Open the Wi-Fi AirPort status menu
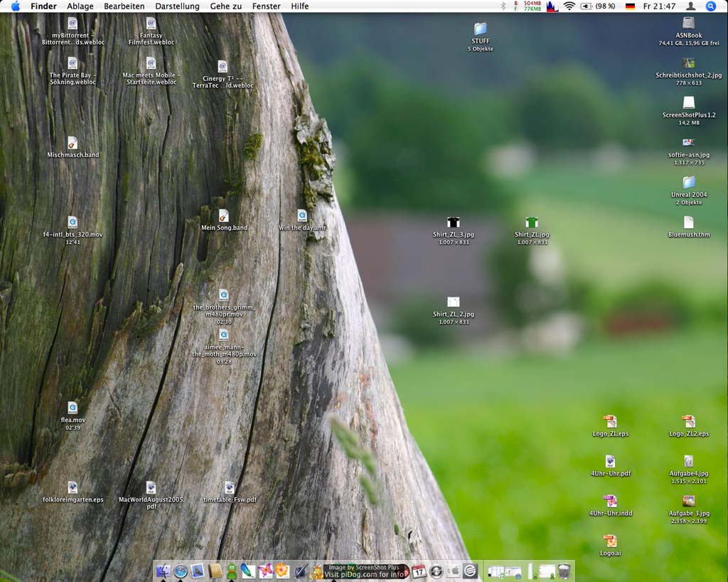Image resolution: width=728 pixels, height=582 pixels. pyautogui.click(x=569, y=6)
